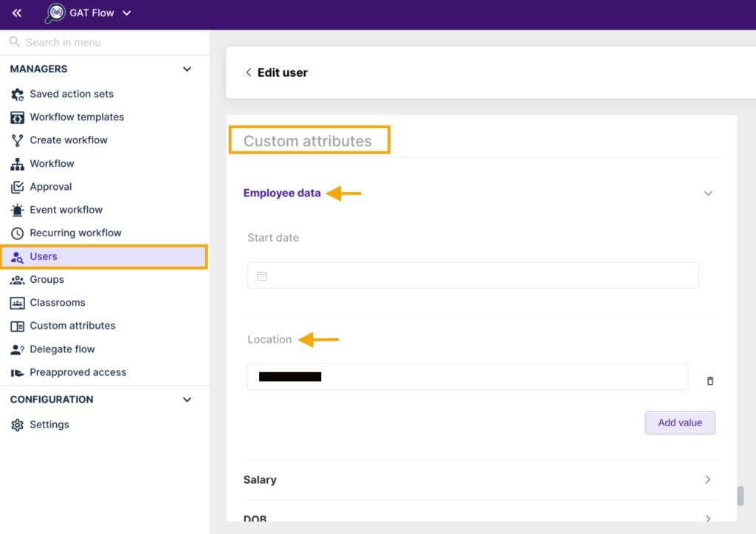This screenshot has height=534, width=756.
Task: Click the GAT Flow logo icon
Action: click(x=55, y=13)
